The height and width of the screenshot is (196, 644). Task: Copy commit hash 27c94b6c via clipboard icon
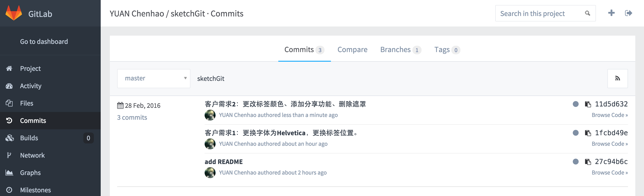pos(588,162)
